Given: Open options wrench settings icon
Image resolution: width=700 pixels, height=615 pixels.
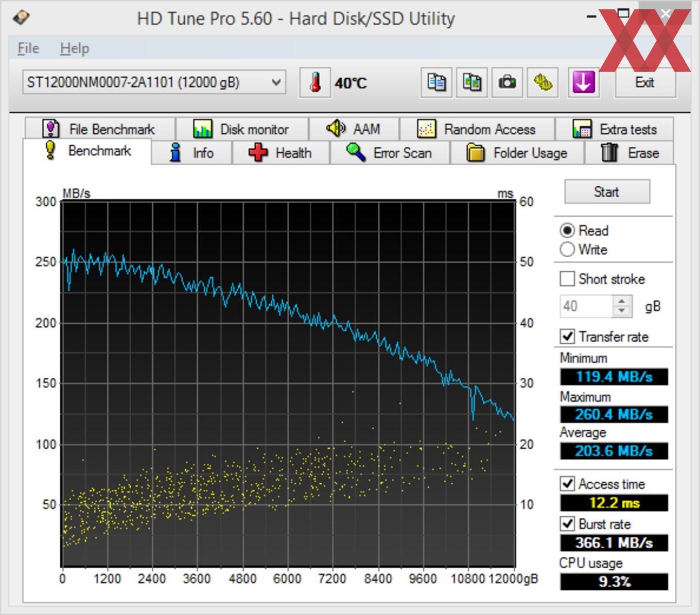Looking at the screenshot, I should 543,82.
